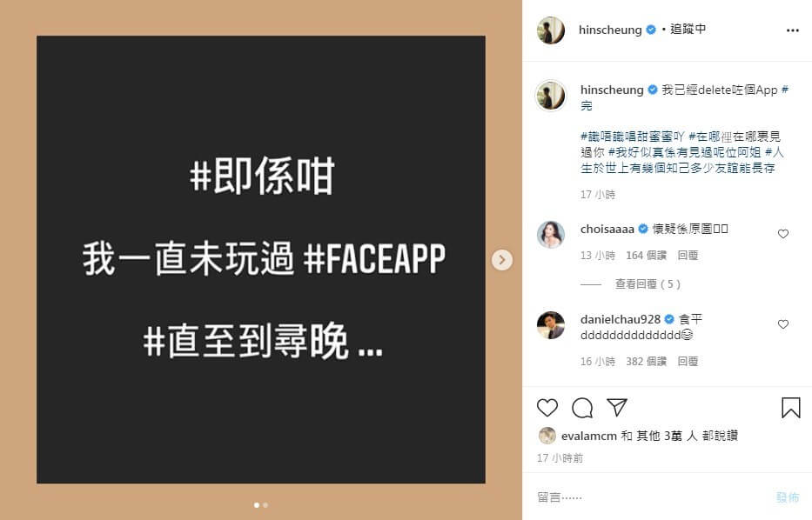Viewport: 812px width, 520px height.
Task: Select the second carousel dot indicator
Action: point(265,505)
